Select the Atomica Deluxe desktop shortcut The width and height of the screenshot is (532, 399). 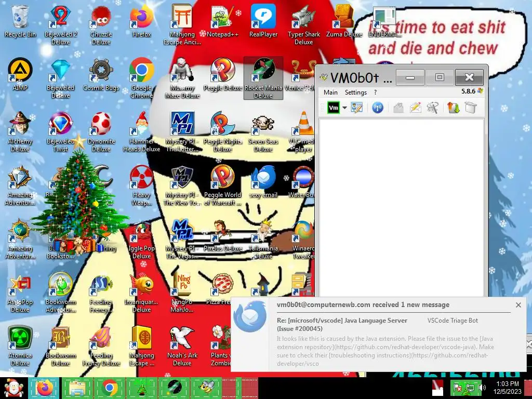pos(20,346)
